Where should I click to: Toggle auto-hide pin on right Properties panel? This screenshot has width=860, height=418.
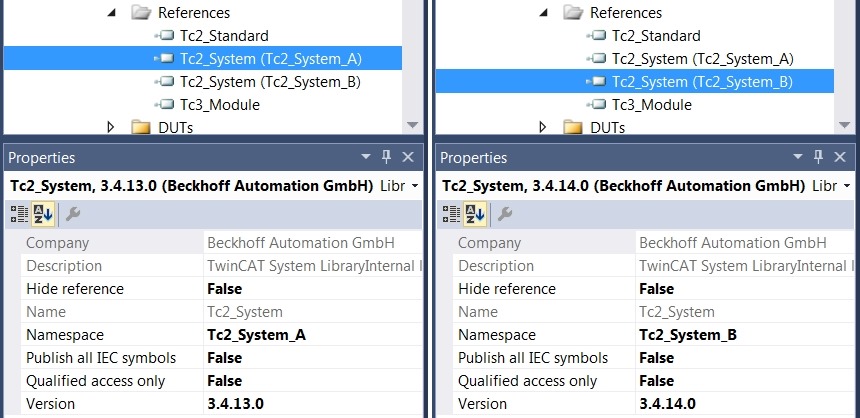coord(818,158)
